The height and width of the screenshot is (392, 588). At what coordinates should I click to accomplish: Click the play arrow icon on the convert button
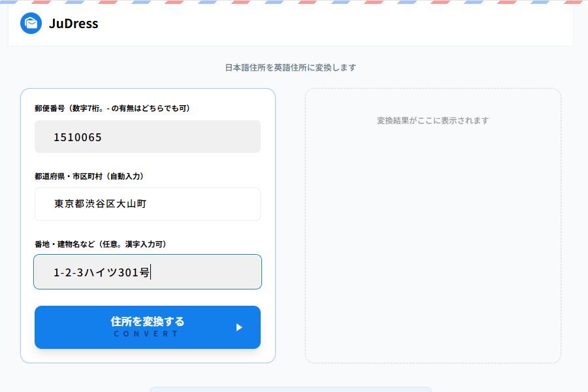click(239, 327)
